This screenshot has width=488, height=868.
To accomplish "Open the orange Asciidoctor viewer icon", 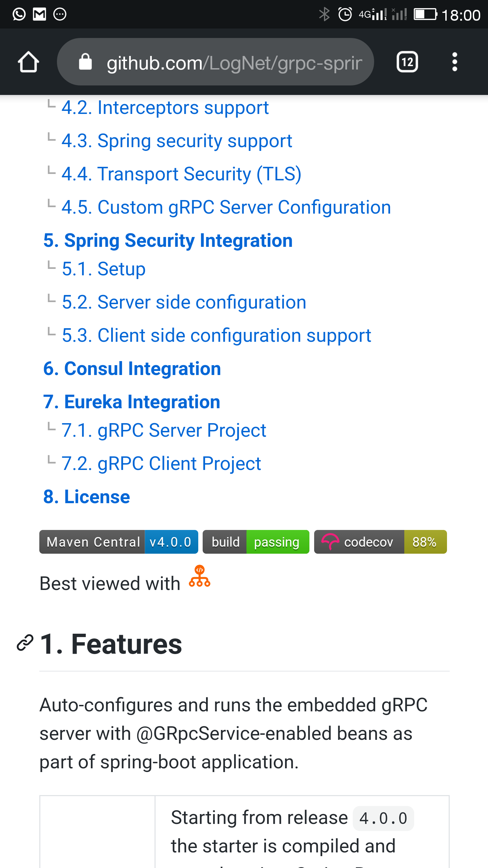I will point(200,576).
